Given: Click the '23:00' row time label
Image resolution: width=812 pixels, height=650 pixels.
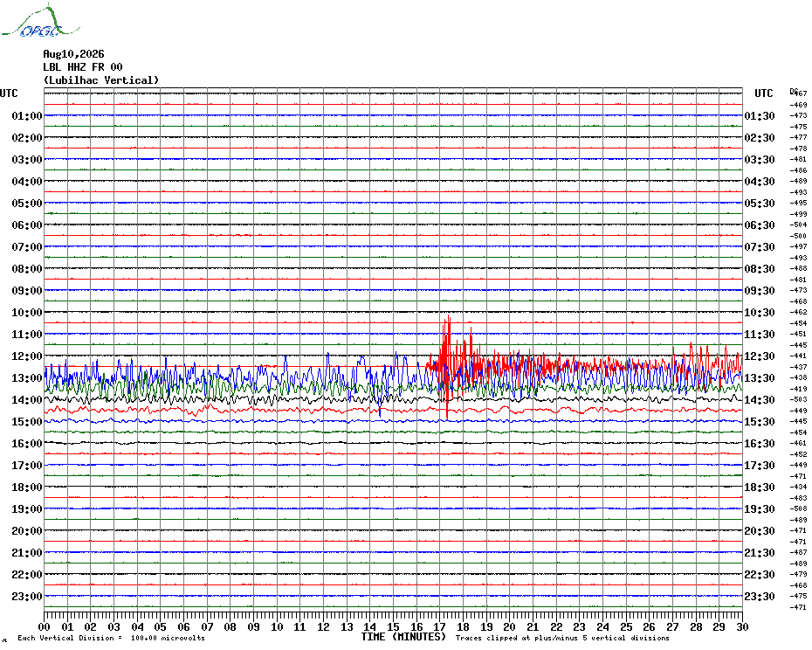Looking at the screenshot, I should (x=27, y=597).
